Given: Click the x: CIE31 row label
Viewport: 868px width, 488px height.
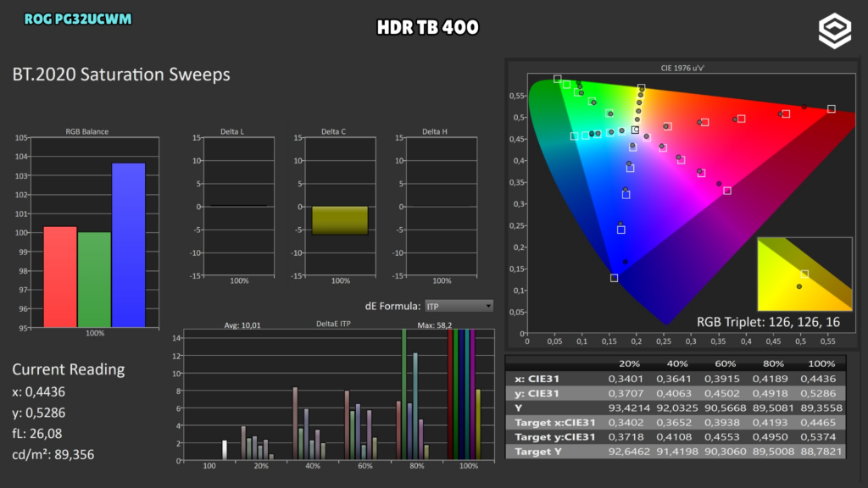Looking at the screenshot, I should tap(537, 379).
